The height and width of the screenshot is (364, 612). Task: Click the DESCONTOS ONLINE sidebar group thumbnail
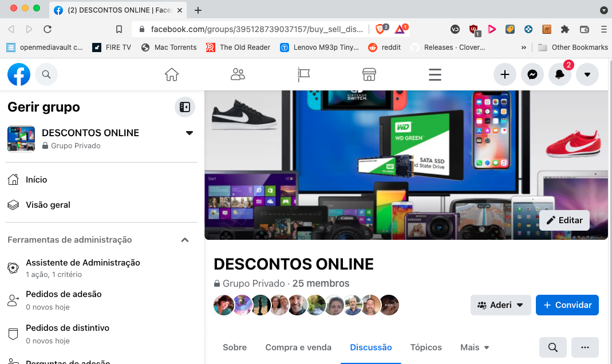tap(21, 139)
